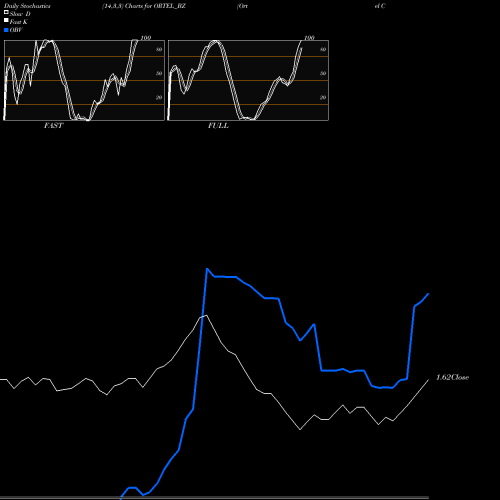Image resolution: width=500 pixels, height=500 pixels.
Task: Click the 50 axis label in the FULL chart
Action: (x=323, y=73)
